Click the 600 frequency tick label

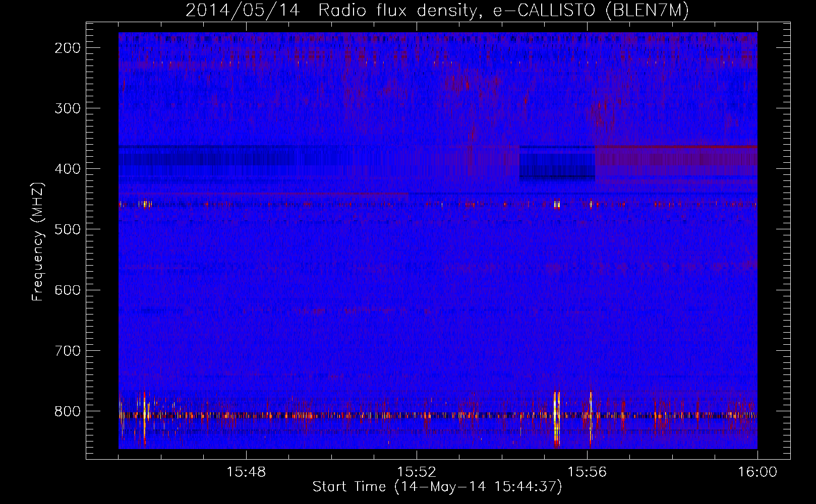pyautogui.click(x=68, y=290)
